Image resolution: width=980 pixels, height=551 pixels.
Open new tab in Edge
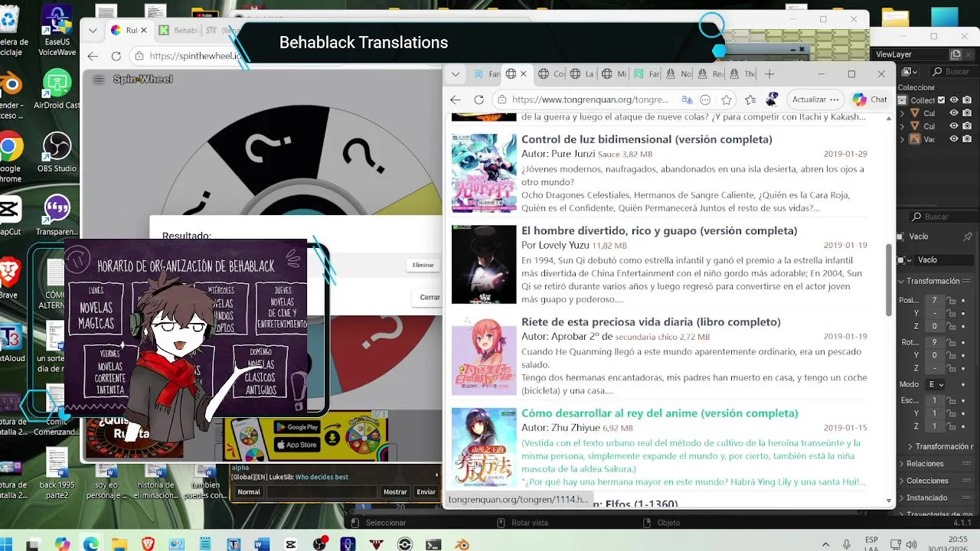point(769,74)
